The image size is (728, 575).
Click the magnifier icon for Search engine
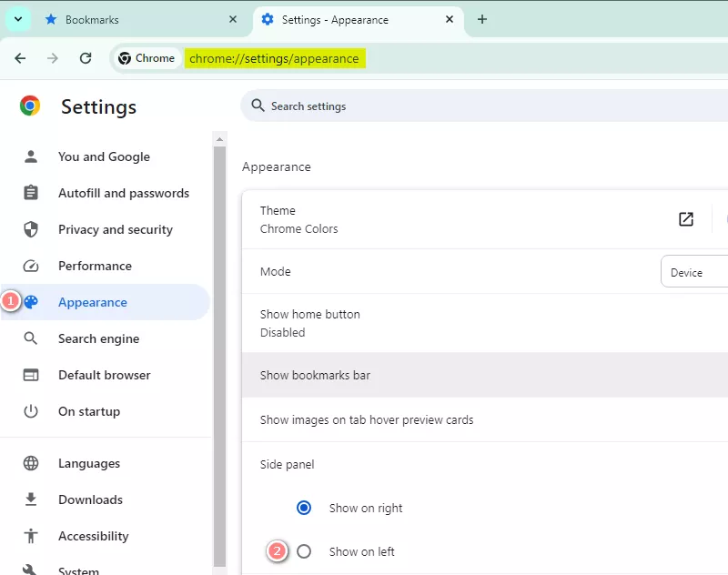pyautogui.click(x=31, y=338)
